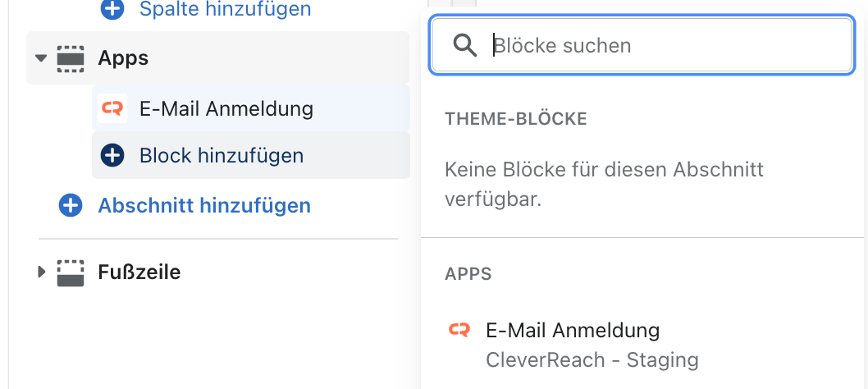The height and width of the screenshot is (389, 868).
Task: Focus the Blöcke suchen search field
Action: click(642, 45)
